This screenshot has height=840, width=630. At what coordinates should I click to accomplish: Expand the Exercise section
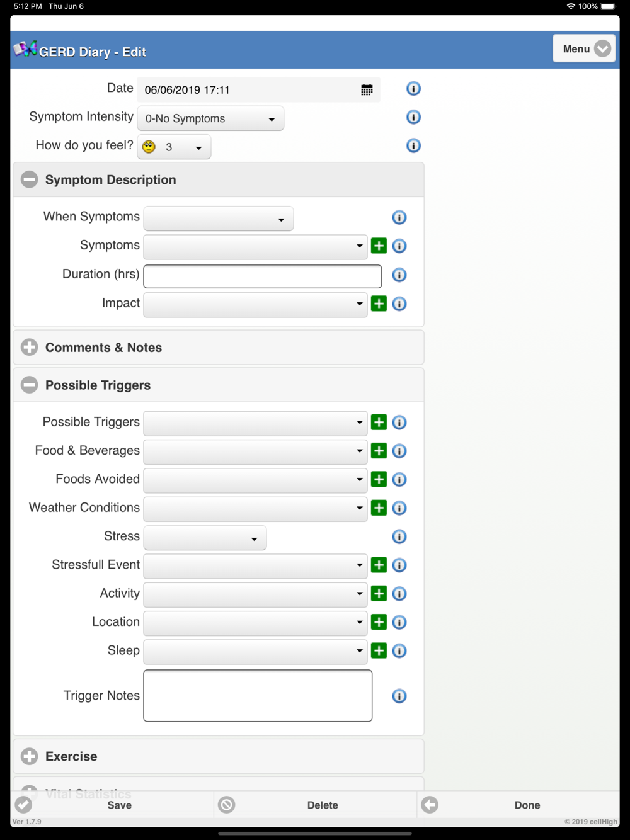pos(30,756)
